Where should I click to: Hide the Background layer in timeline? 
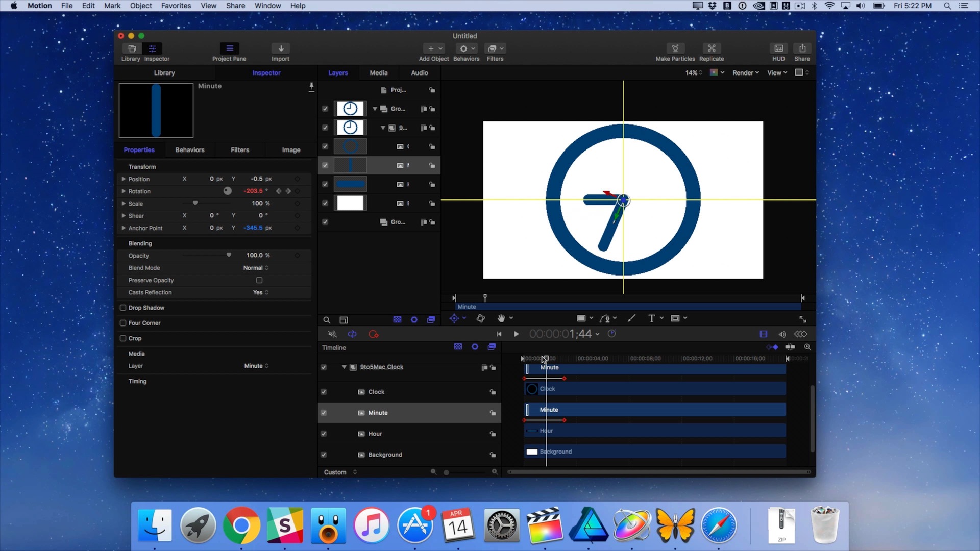[x=324, y=455]
